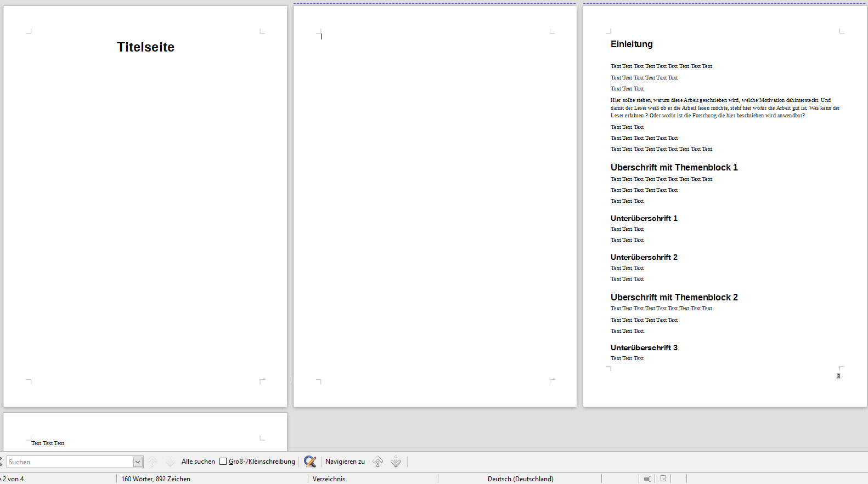
Task: Click the selection mode icon in status bar
Action: (647, 479)
